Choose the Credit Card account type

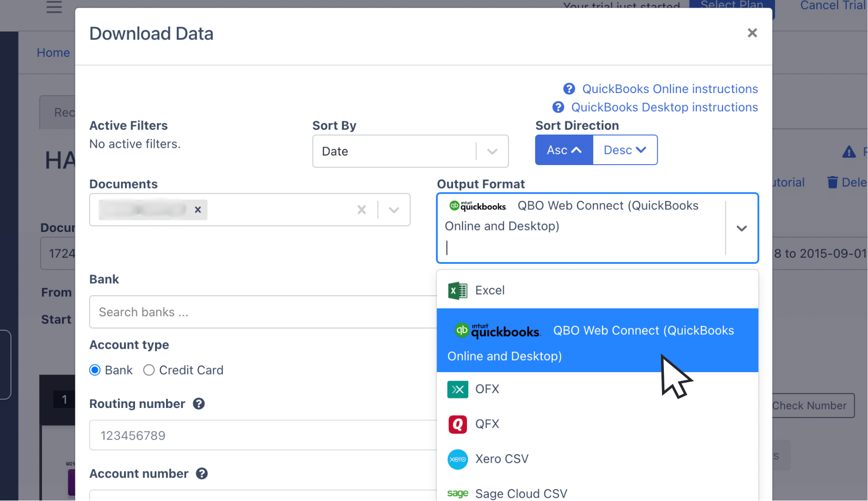[149, 370]
